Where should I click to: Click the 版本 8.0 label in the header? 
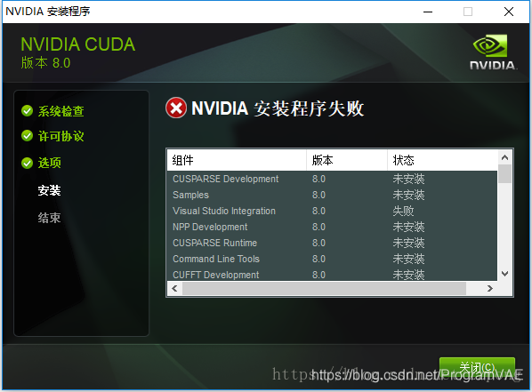[x=45, y=63]
